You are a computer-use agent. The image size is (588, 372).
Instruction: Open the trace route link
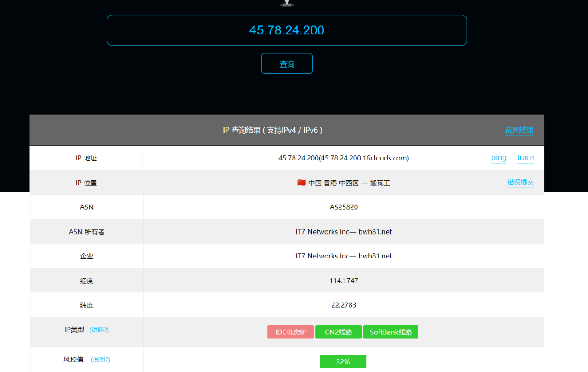tap(525, 158)
